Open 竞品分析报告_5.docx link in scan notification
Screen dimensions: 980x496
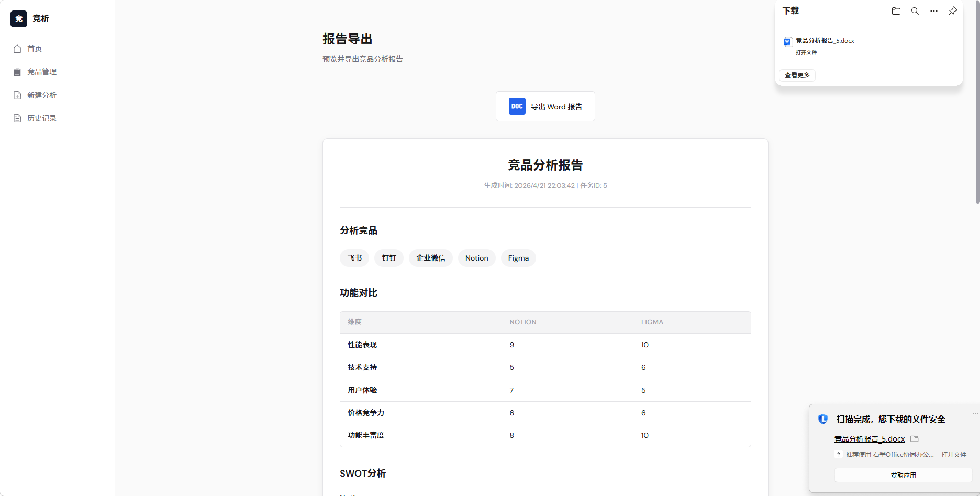click(869, 439)
